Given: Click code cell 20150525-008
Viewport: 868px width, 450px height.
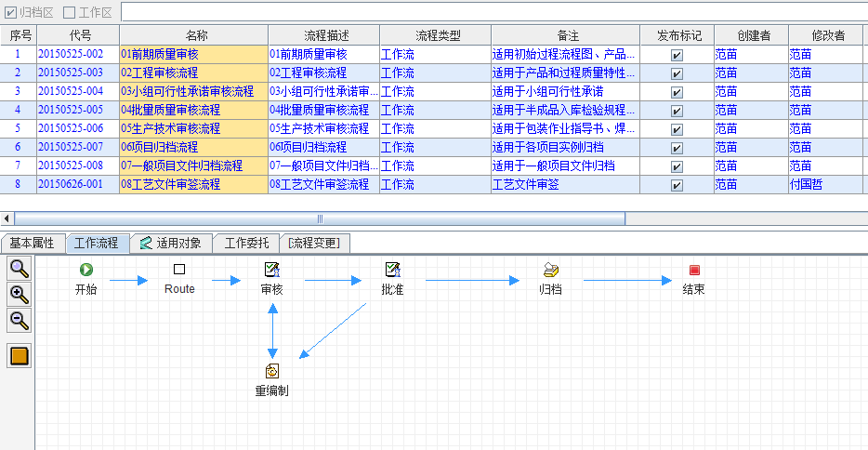Looking at the screenshot, I should pos(78,166).
